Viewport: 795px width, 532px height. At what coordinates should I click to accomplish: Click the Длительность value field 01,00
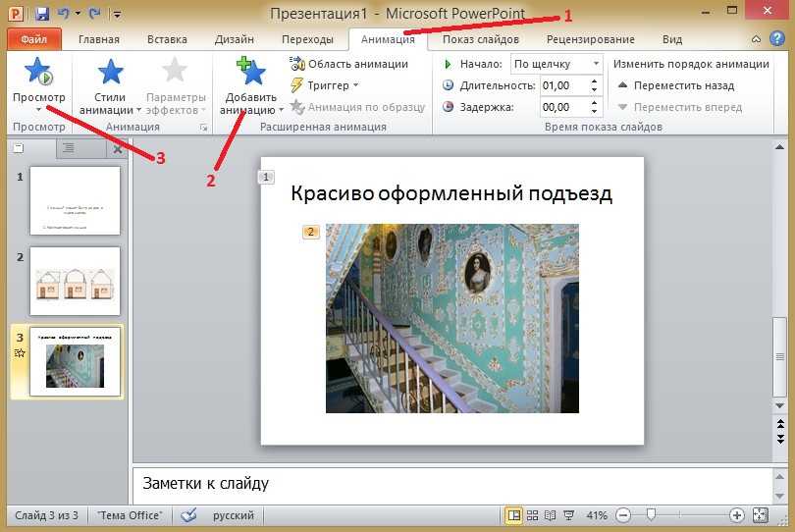click(563, 85)
